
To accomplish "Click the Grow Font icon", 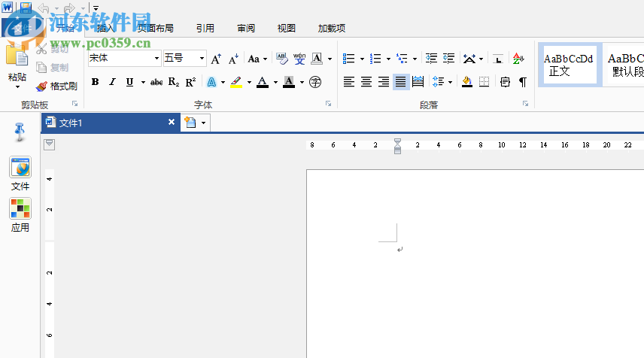I will click(216, 59).
